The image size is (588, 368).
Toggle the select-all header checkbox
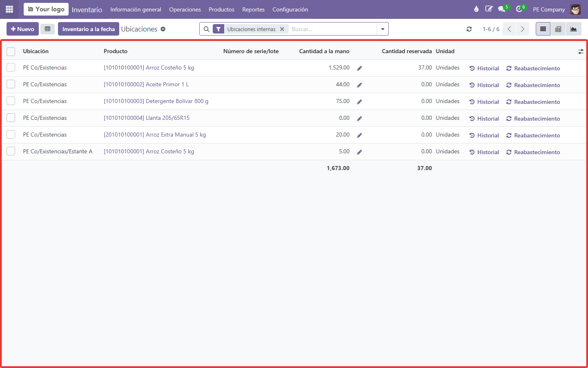point(11,52)
